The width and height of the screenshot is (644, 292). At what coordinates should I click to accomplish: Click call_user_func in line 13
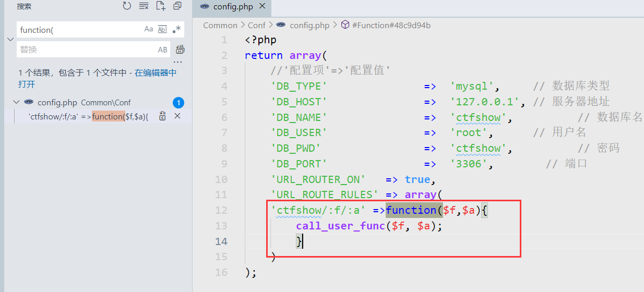pos(341,226)
